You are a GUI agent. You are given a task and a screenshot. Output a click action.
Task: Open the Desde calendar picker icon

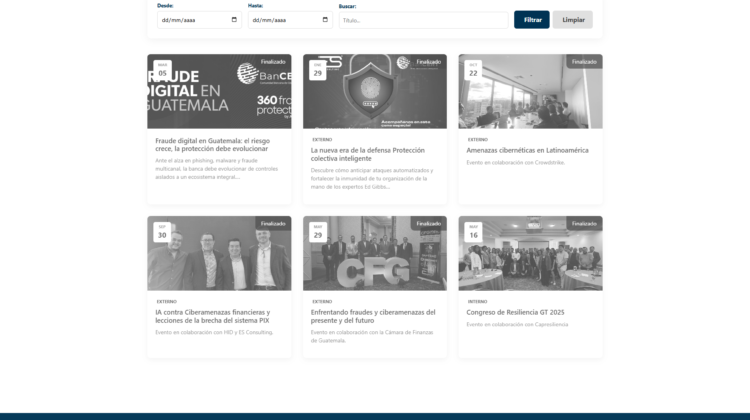(234, 20)
